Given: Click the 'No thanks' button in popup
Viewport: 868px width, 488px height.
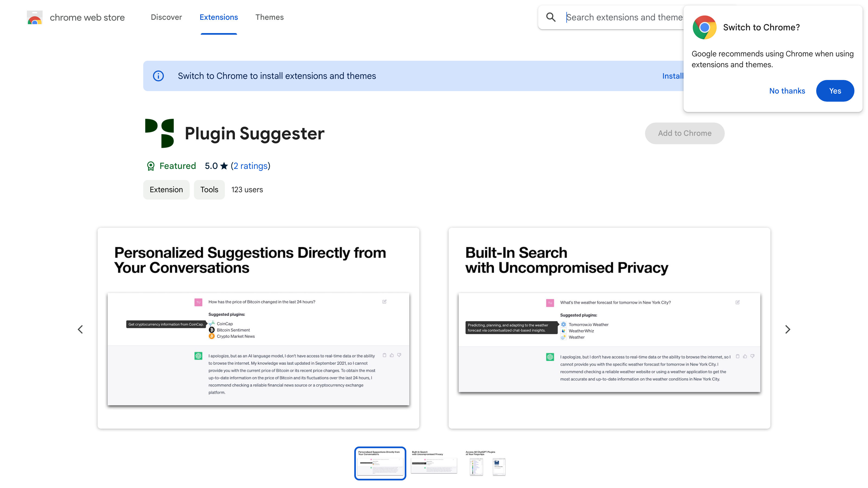Looking at the screenshot, I should (787, 91).
